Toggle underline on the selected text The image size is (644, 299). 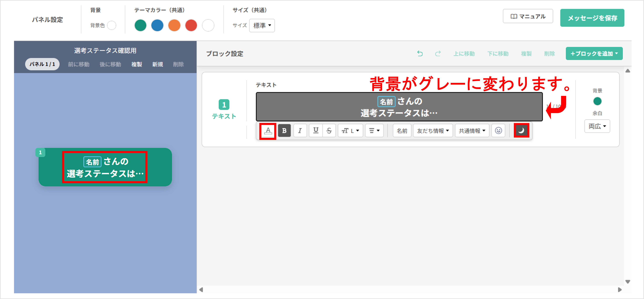pos(316,130)
